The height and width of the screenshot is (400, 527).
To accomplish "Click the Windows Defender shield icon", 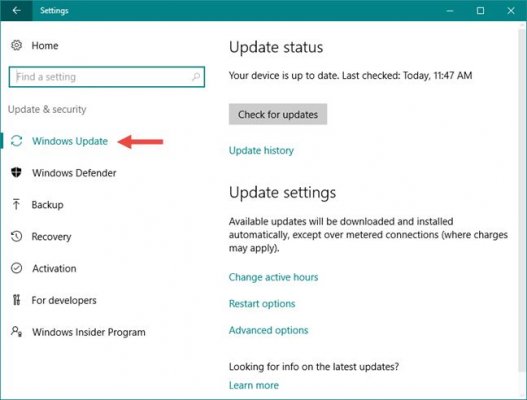I will [x=16, y=172].
